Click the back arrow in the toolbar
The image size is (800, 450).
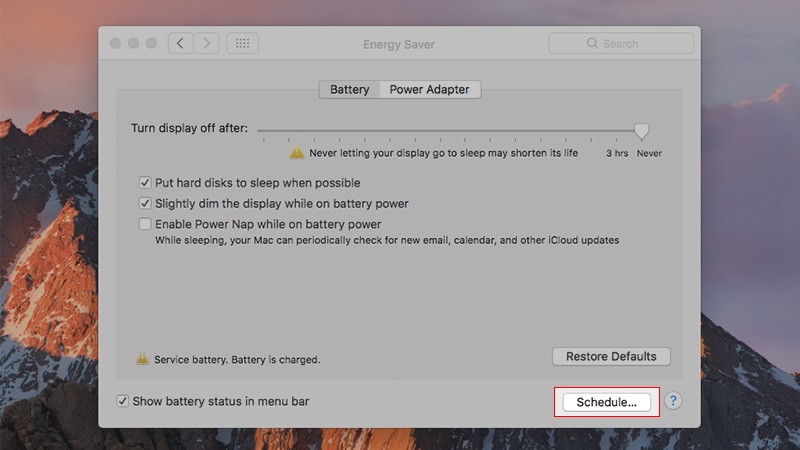pos(180,43)
